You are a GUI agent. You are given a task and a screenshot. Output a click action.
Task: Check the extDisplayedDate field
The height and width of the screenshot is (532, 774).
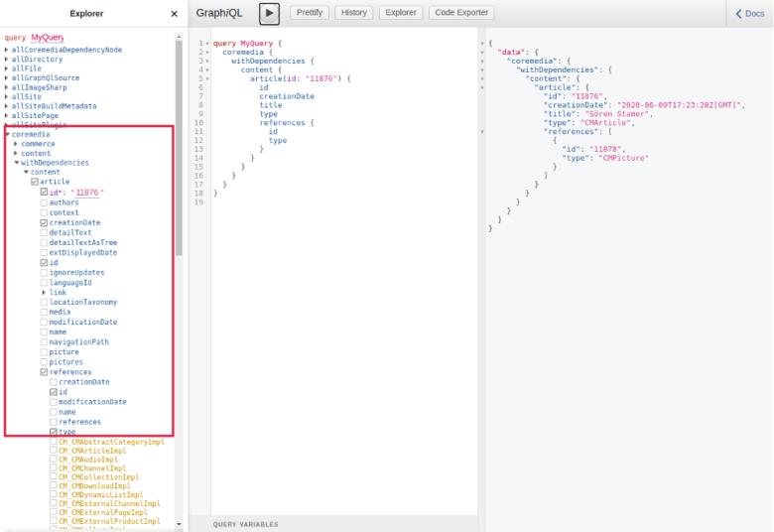pyautogui.click(x=44, y=252)
